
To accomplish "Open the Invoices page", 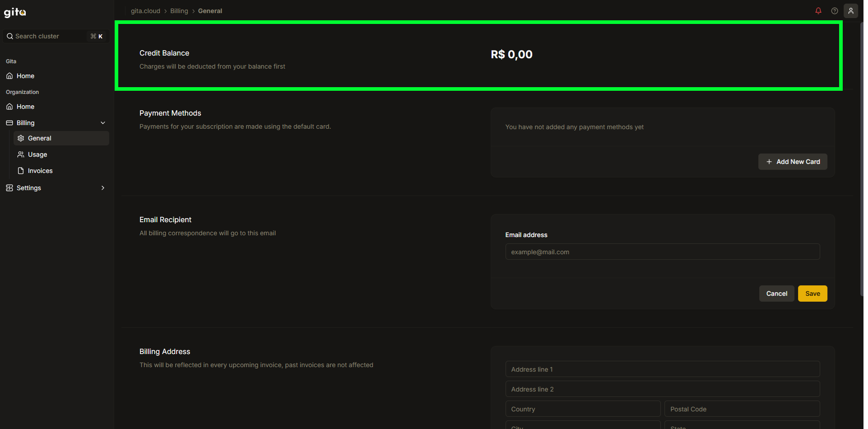I will pyautogui.click(x=61, y=171).
